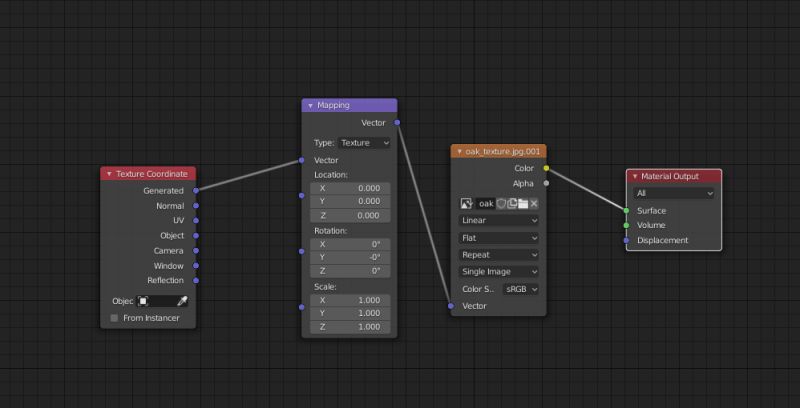Viewport: 800px width, 408px height.
Task: Click the Scale Z value field
Action: click(x=350, y=327)
